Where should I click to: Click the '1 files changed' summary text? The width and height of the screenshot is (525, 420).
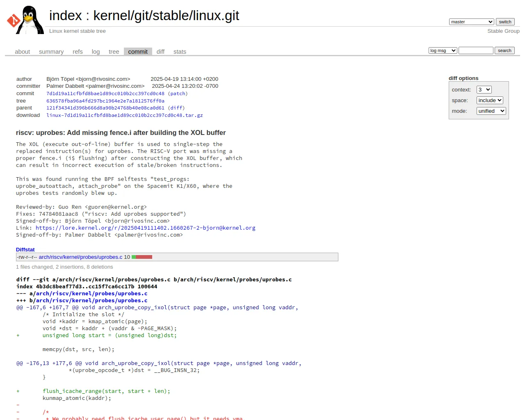(x=64, y=267)
